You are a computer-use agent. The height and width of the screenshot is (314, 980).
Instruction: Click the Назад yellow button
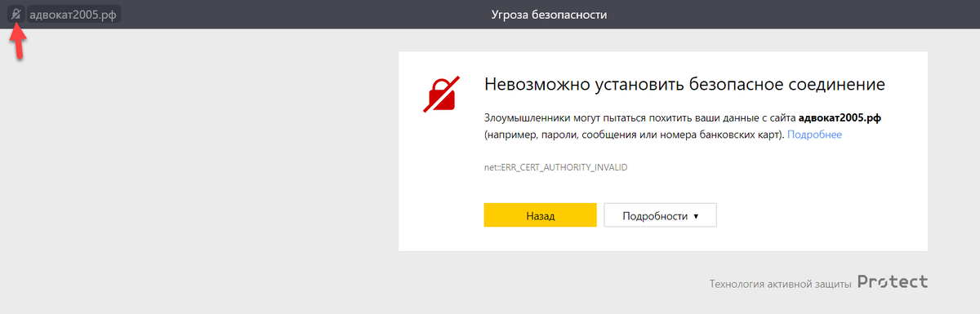541,216
